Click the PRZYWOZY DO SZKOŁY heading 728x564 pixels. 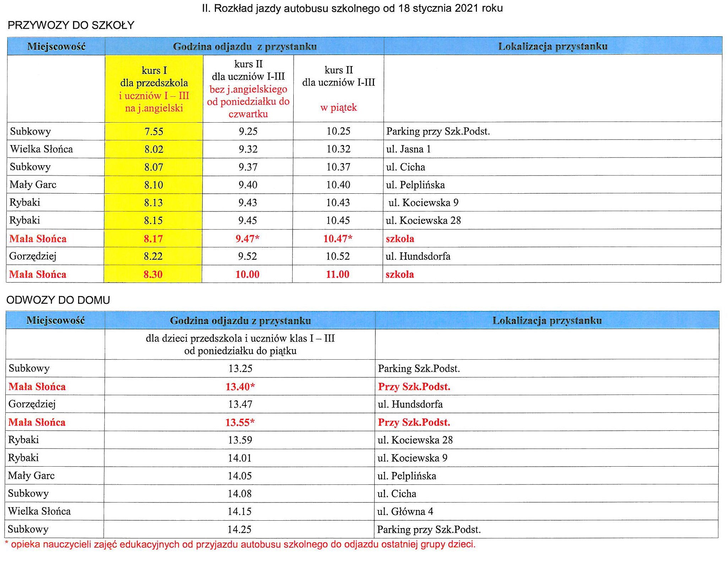click(x=71, y=25)
